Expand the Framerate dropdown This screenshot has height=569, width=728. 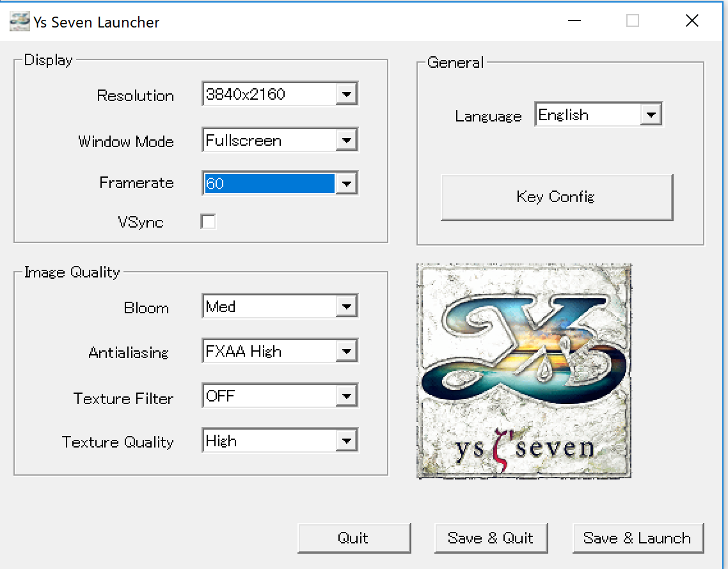(x=280, y=183)
